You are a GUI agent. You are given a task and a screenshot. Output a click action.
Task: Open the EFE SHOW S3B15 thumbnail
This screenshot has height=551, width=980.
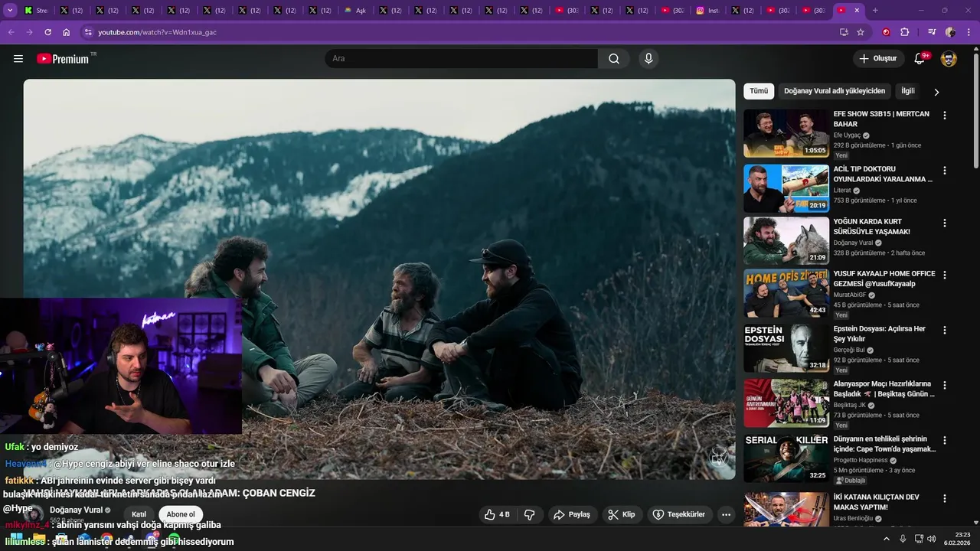(x=786, y=133)
